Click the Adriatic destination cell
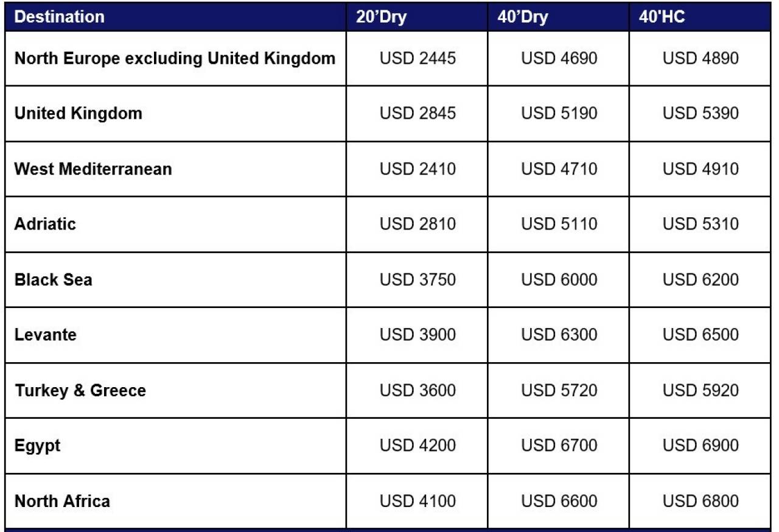The width and height of the screenshot is (779, 532). point(175,224)
